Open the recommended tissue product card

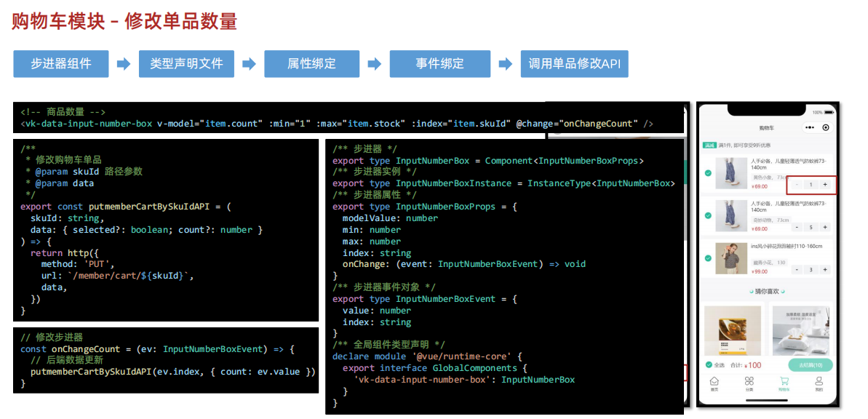tap(801, 330)
